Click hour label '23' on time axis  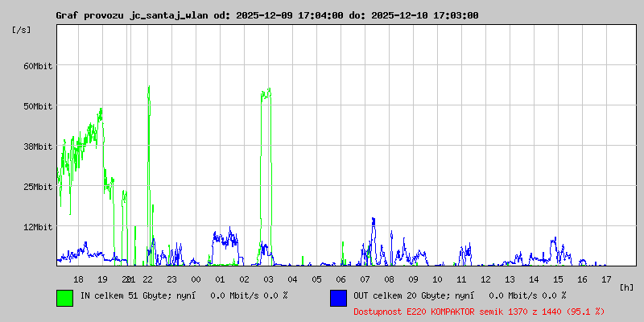tap(171, 279)
